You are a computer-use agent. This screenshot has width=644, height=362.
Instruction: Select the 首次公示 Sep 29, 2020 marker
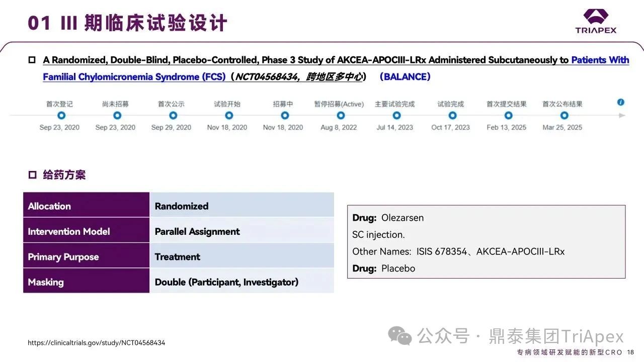pos(173,116)
